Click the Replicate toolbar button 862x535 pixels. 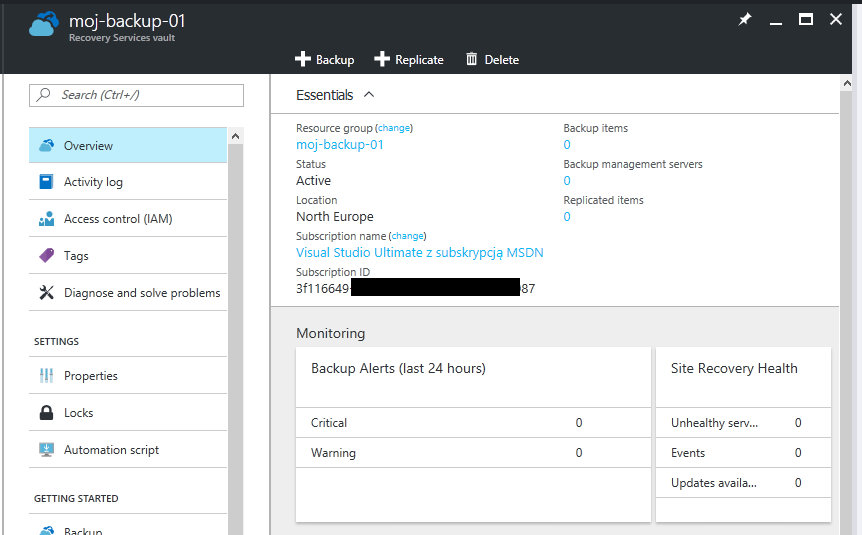408,59
